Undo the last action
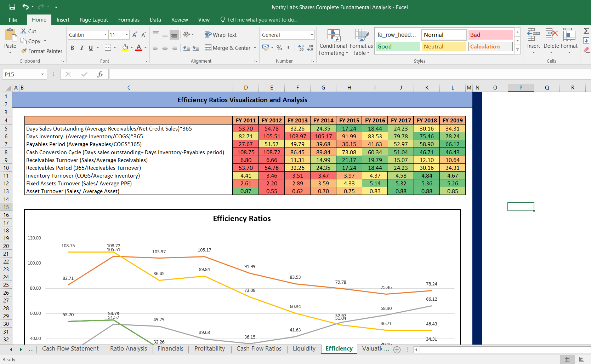Viewport: 591px width, 364px height. 25,7
